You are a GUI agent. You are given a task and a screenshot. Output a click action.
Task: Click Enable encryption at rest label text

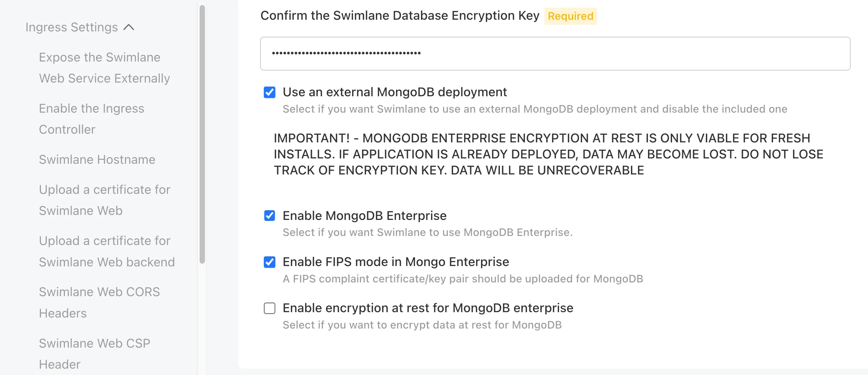click(428, 308)
